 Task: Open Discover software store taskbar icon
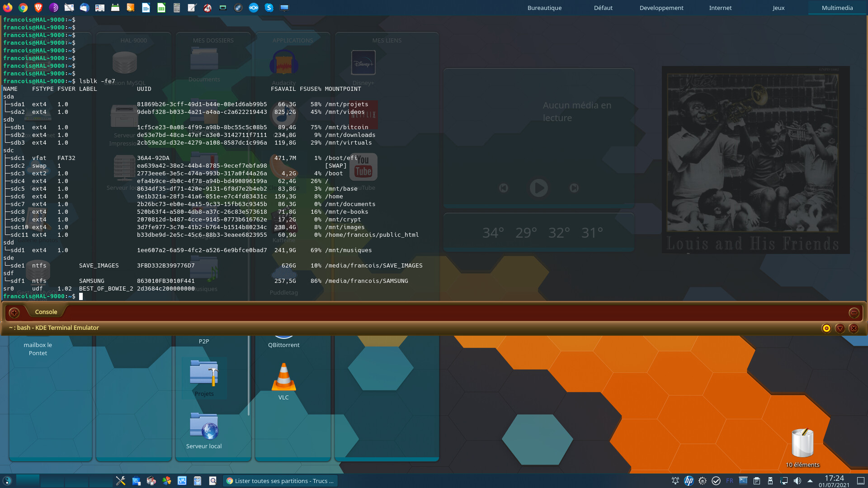coord(136,481)
